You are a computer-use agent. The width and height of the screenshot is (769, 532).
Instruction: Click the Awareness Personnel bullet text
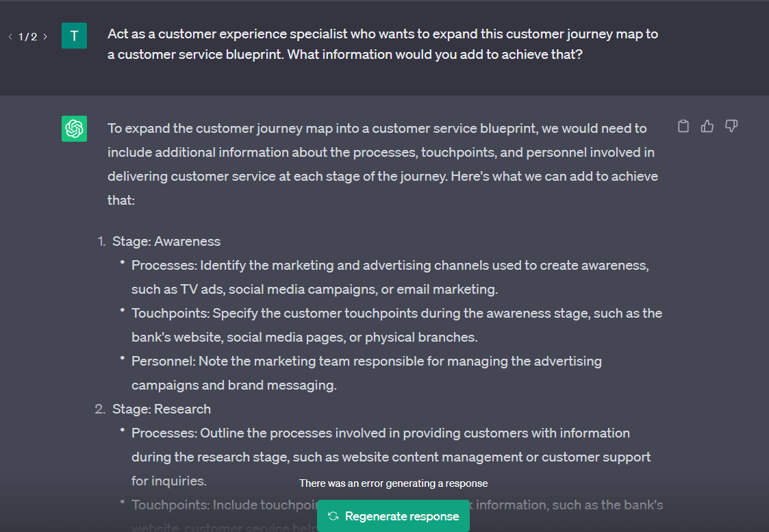[366, 373]
